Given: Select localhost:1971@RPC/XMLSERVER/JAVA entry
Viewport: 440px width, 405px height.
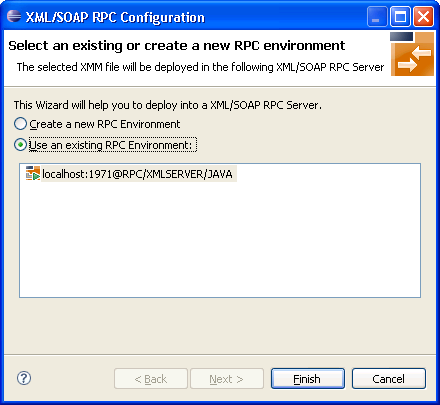Looking at the screenshot, I should 137,174.
